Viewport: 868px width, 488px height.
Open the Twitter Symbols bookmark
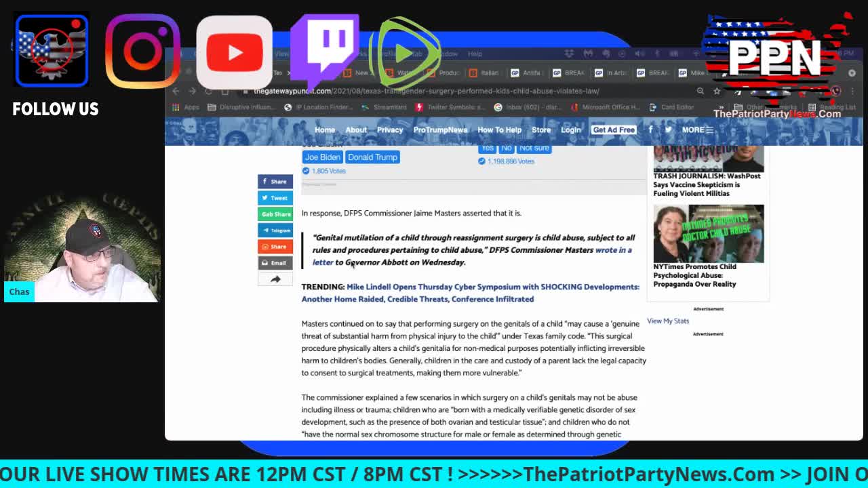click(451, 107)
